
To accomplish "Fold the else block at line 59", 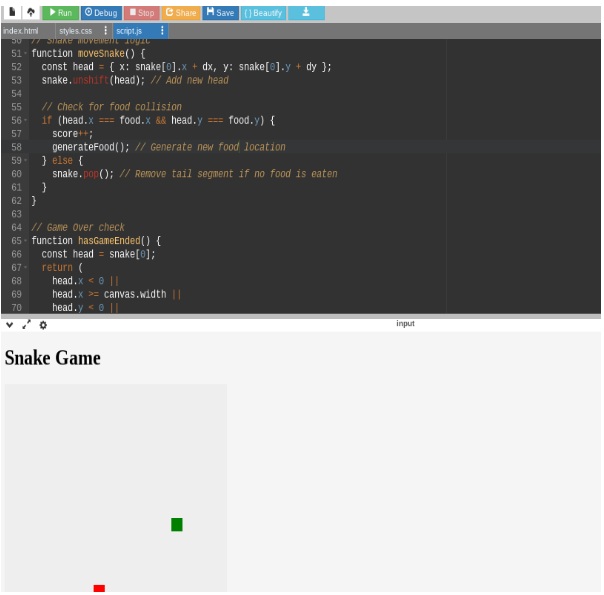I will pos(25,161).
